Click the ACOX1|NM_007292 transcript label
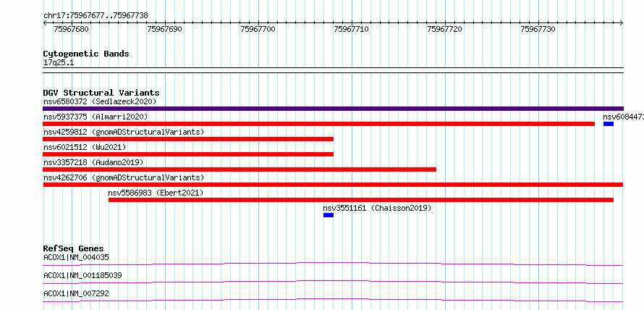Viewport: 644px width, 310px height. (x=76, y=293)
